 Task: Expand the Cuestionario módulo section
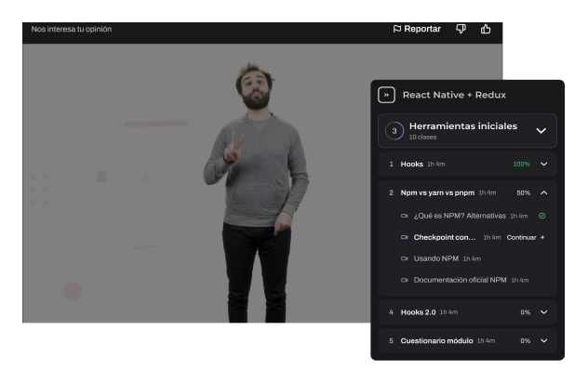(x=544, y=341)
